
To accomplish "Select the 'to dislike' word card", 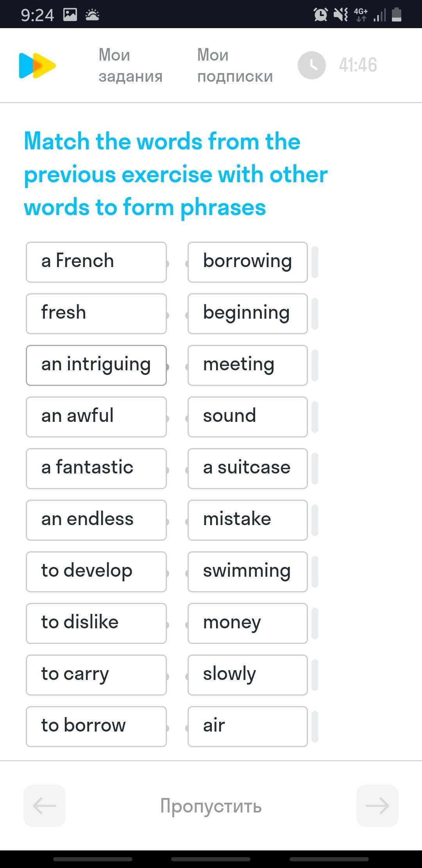I will [96, 623].
